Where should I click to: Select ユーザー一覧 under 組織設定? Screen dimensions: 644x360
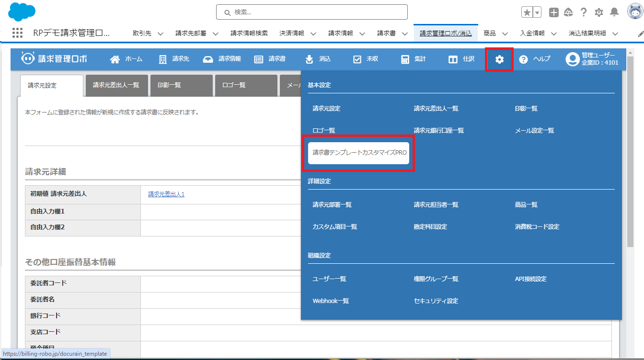pyautogui.click(x=329, y=279)
